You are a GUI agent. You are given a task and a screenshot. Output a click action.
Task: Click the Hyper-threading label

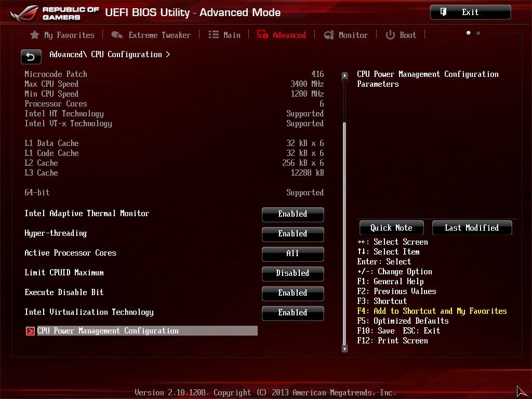click(x=56, y=233)
